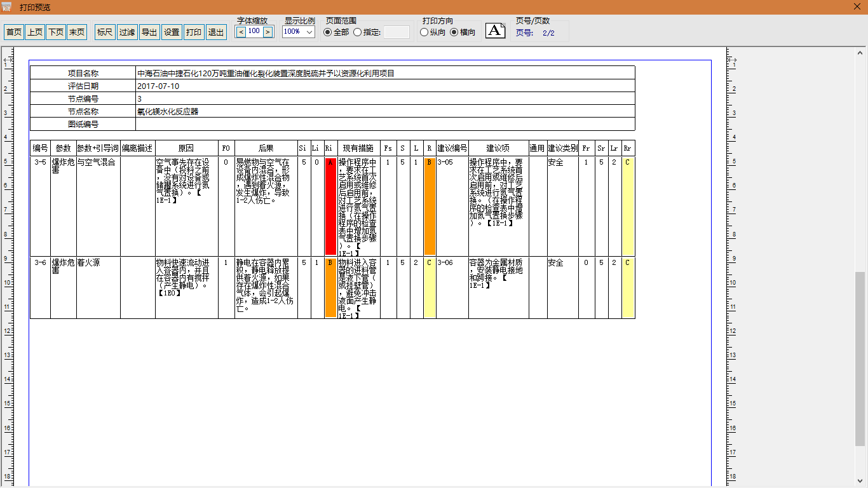Click the 建议项 column header

coord(499,148)
